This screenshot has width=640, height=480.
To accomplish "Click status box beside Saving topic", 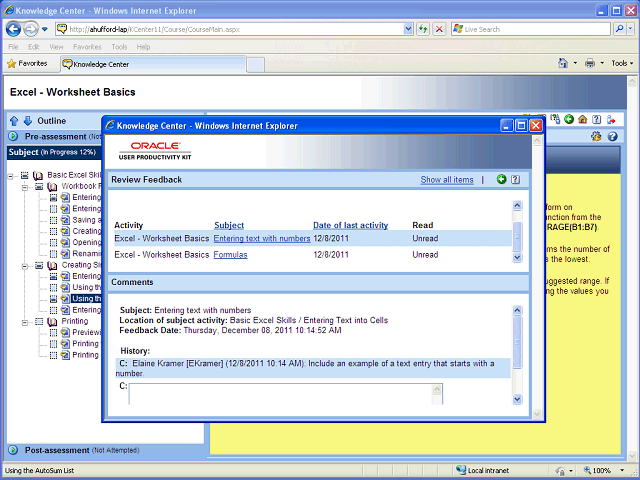I will [53, 220].
